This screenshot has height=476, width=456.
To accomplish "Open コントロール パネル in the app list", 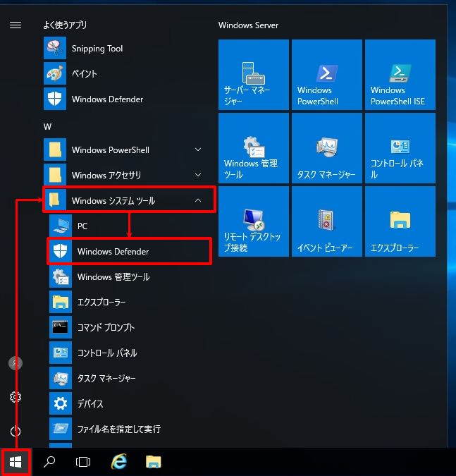I will [129, 353].
